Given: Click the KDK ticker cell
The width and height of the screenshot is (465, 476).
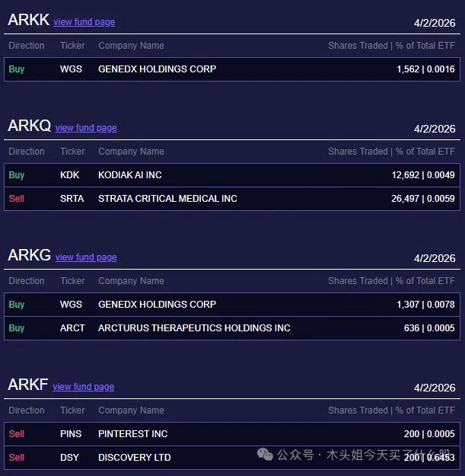Looking at the screenshot, I should [70, 175].
